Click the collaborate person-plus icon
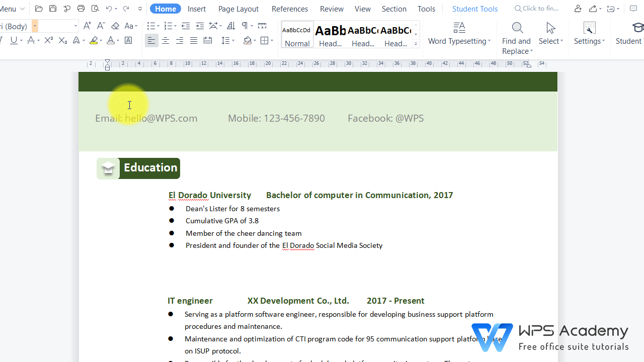Image resolution: width=644 pixels, height=362 pixels. point(578,9)
